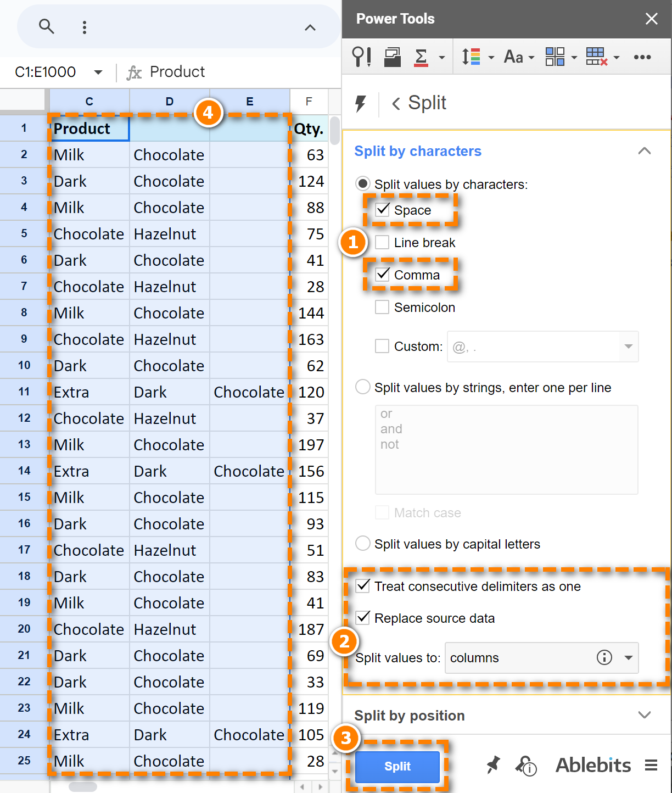Image resolution: width=672 pixels, height=793 pixels.
Task: Click the 197 quantity cell in row 13
Action: tap(309, 445)
